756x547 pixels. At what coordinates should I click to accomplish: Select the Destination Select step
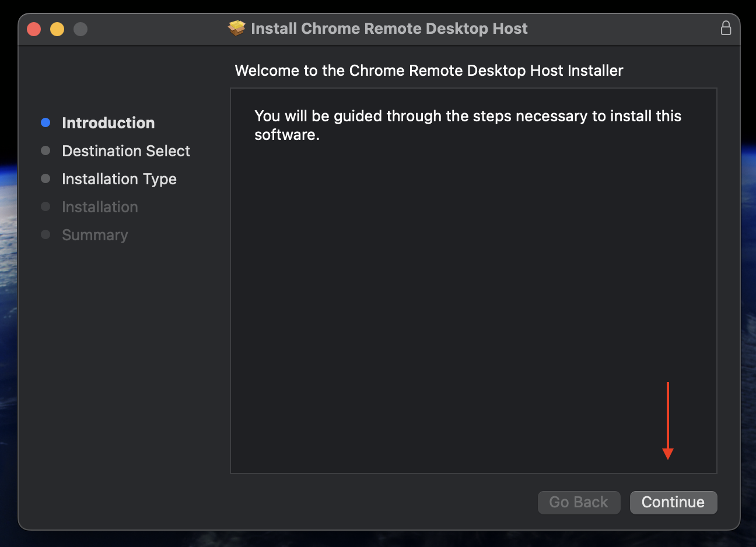[x=126, y=151]
